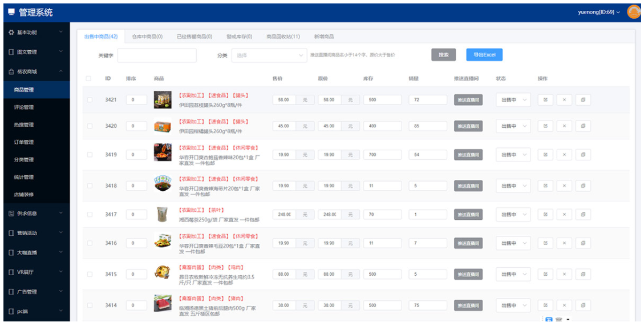Edit product 3415 with pencil icon
The height and width of the screenshot is (326, 644).
tap(545, 274)
